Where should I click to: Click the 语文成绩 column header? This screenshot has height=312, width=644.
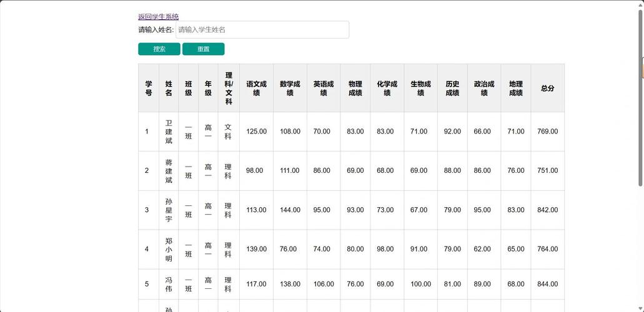[257, 88]
